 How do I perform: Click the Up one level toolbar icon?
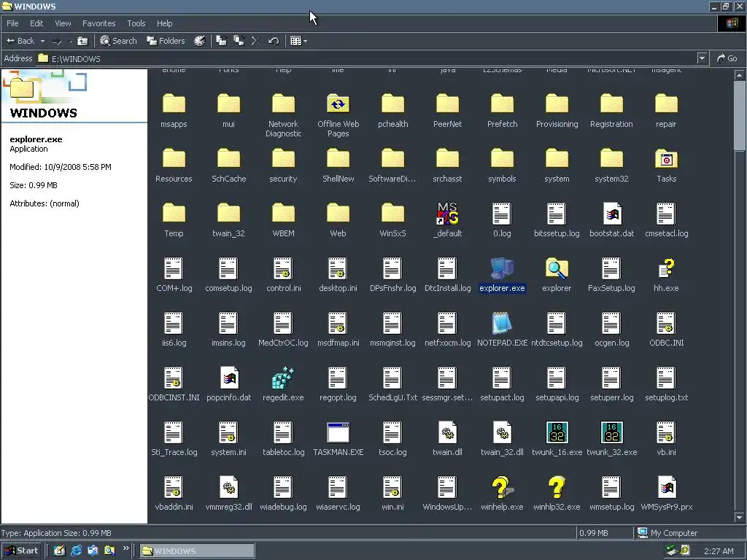tap(83, 41)
